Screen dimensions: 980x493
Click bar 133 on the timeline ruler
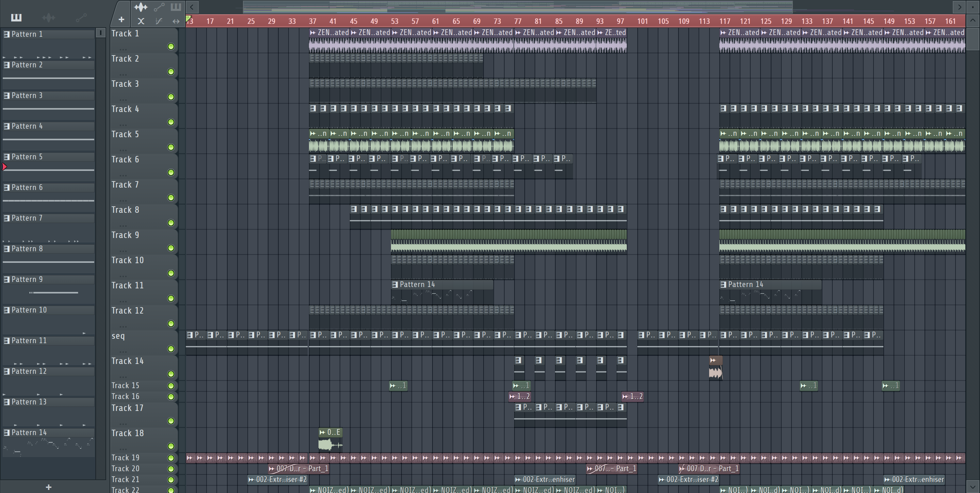click(807, 21)
